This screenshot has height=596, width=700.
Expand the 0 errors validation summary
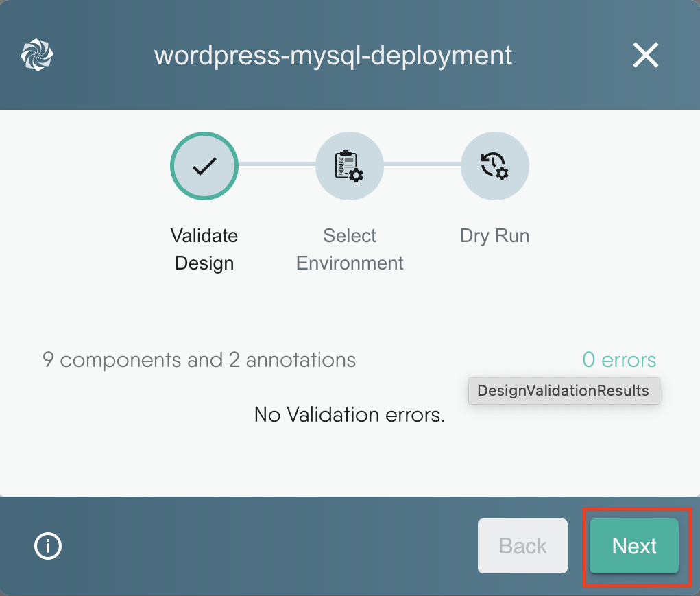[x=618, y=359]
